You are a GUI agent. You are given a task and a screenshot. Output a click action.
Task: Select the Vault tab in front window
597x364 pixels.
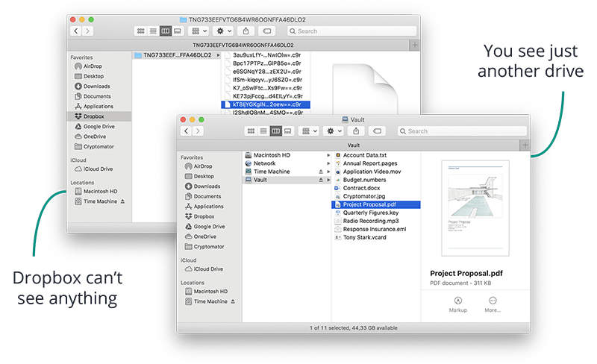353,145
